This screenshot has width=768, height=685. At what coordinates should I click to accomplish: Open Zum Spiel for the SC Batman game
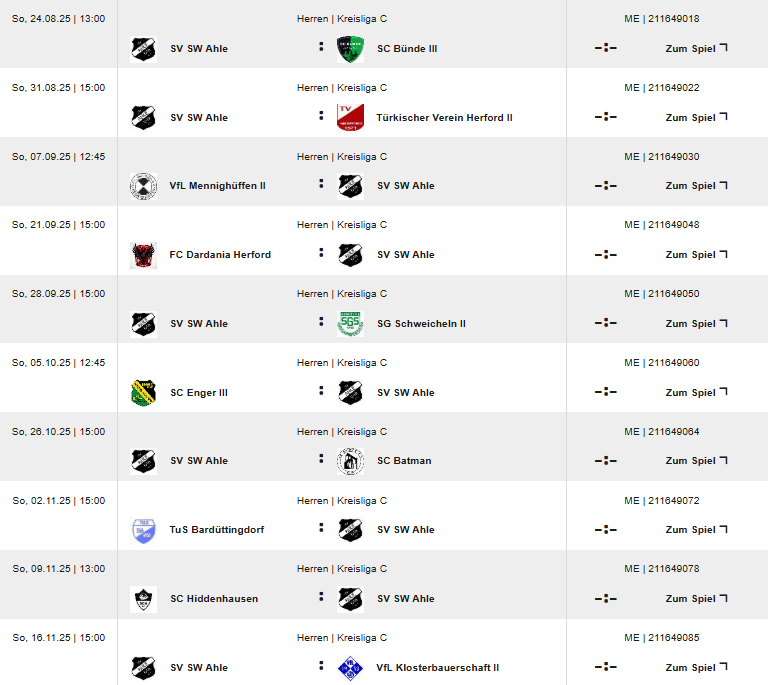(x=696, y=461)
